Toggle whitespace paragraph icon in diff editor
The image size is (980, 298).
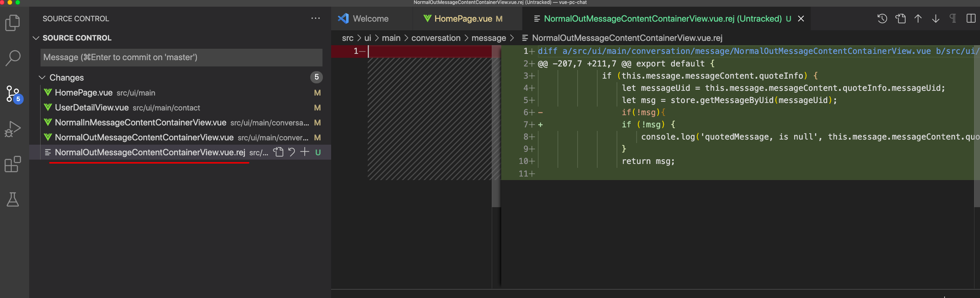click(x=953, y=18)
